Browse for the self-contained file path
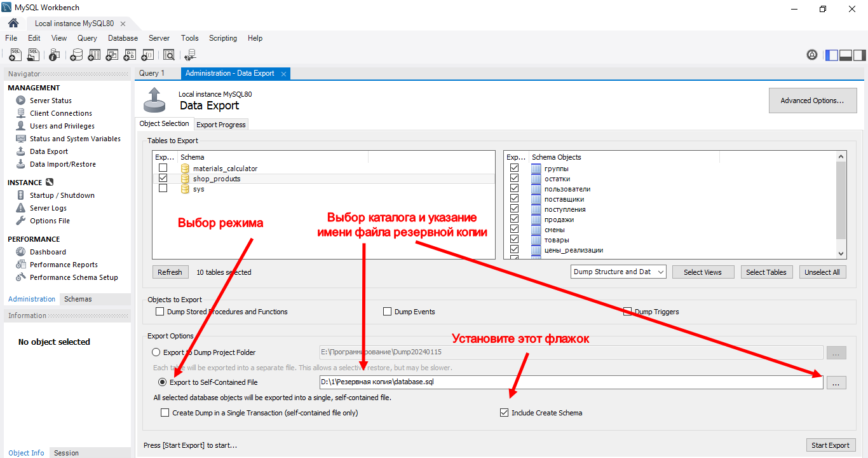This screenshot has height=458, width=868. [836, 382]
